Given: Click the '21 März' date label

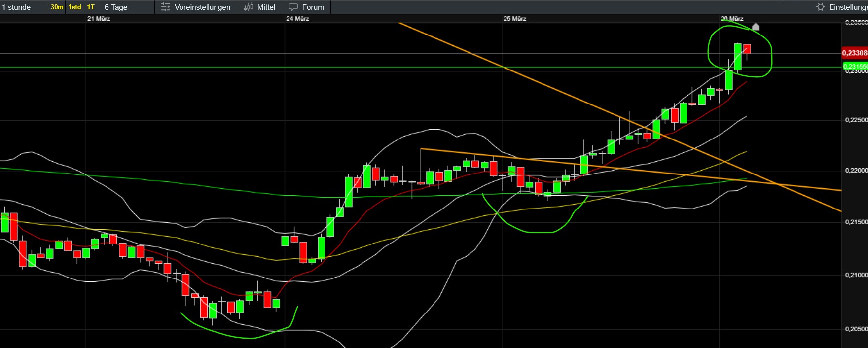Looking at the screenshot, I should coord(99,19).
